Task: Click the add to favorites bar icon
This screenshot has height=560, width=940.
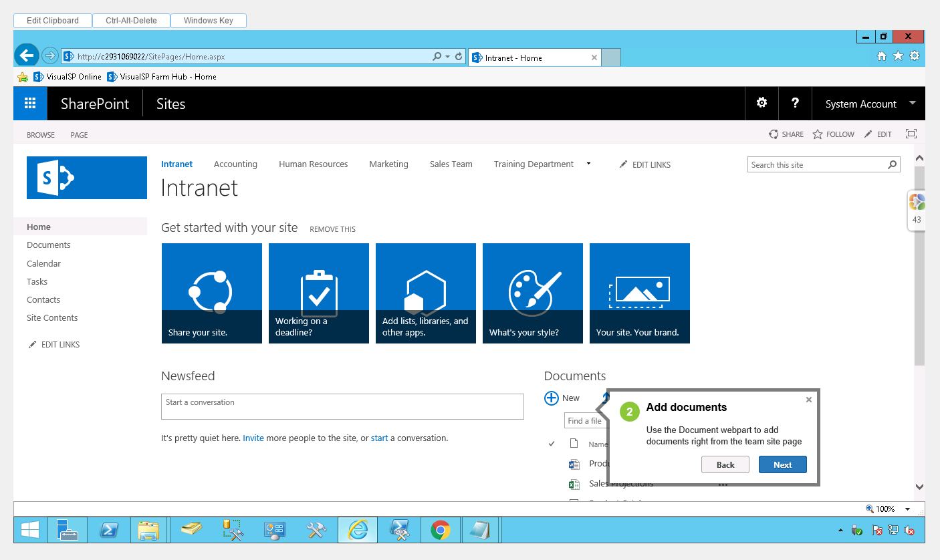Action: click(x=23, y=77)
